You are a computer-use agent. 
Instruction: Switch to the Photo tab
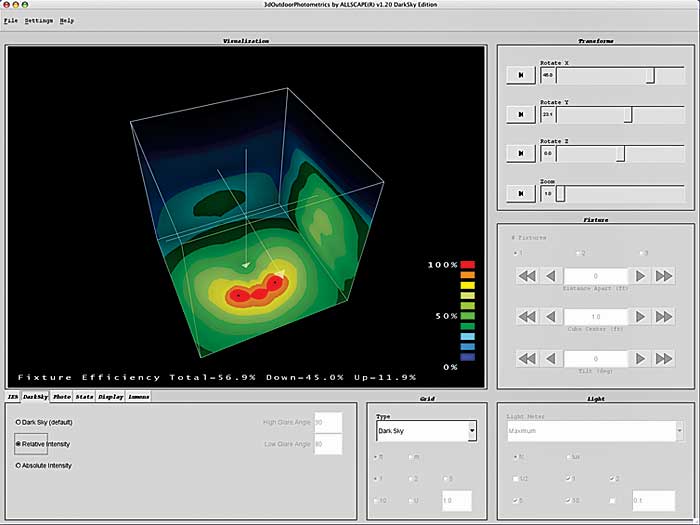tap(62, 397)
